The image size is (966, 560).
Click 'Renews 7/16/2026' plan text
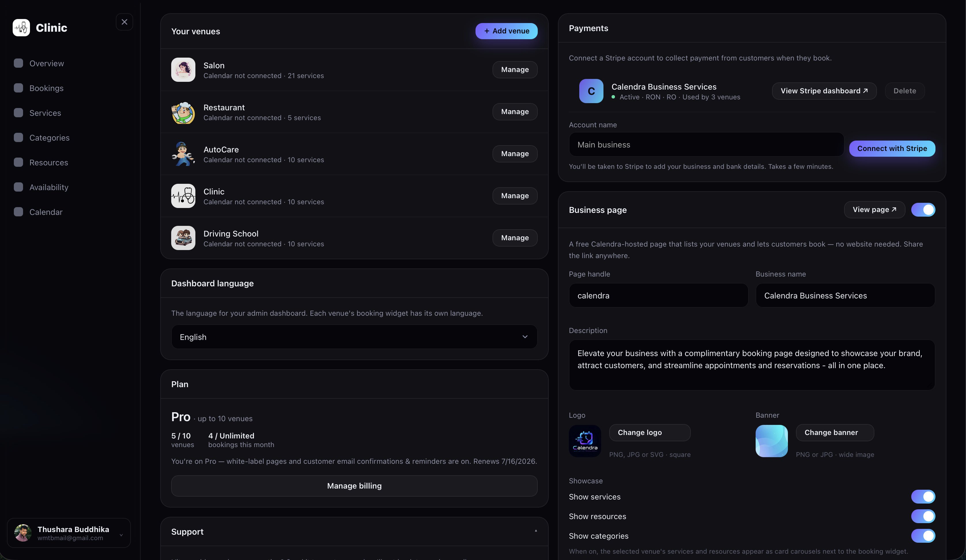(x=505, y=461)
